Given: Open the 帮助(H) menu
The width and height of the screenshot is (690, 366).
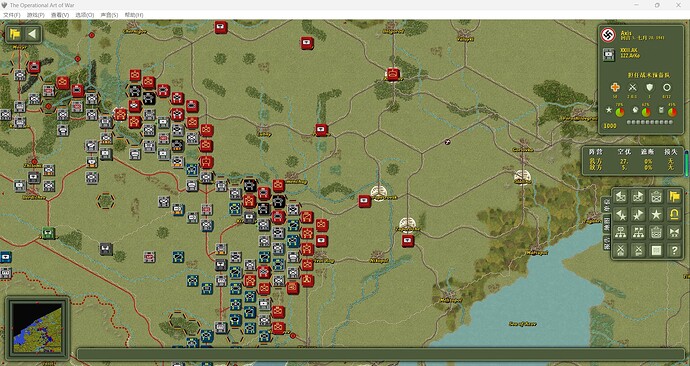Looking at the screenshot, I should coord(134,15).
